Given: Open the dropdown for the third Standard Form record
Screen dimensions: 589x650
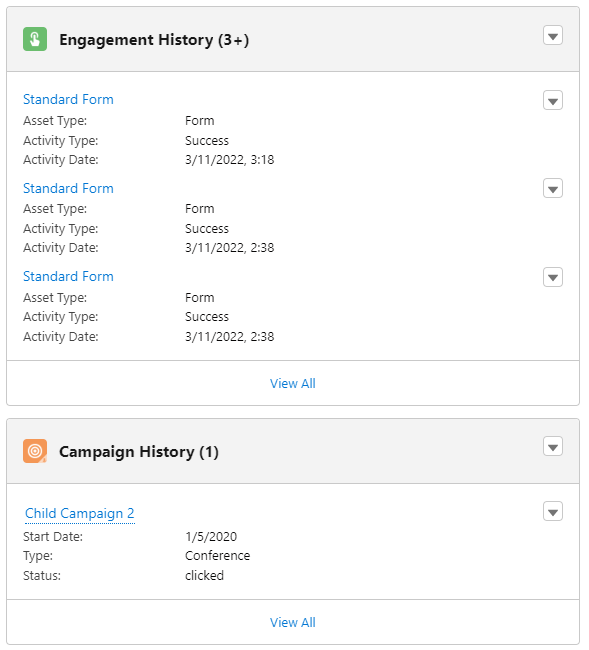Looking at the screenshot, I should coord(553,277).
